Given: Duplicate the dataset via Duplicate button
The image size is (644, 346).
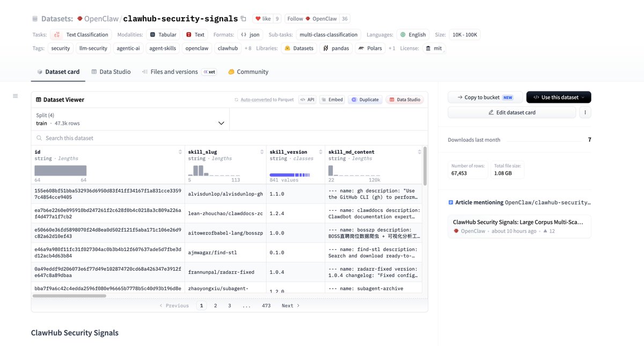Looking at the screenshot, I should tap(365, 100).
